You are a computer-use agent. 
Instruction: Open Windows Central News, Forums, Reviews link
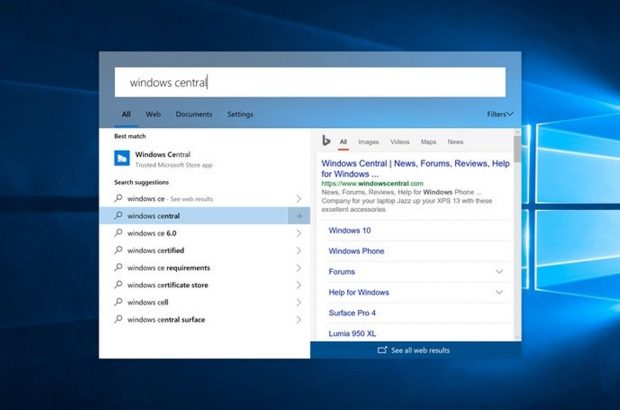click(x=415, y=168)
